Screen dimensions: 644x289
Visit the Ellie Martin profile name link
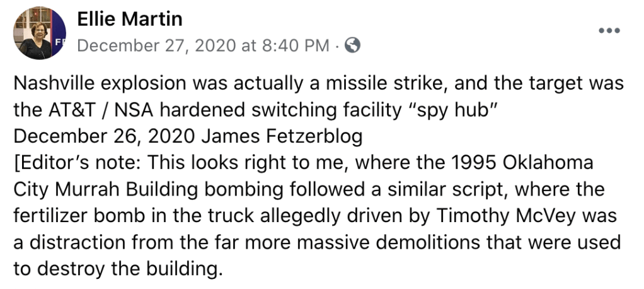(130, 20)
